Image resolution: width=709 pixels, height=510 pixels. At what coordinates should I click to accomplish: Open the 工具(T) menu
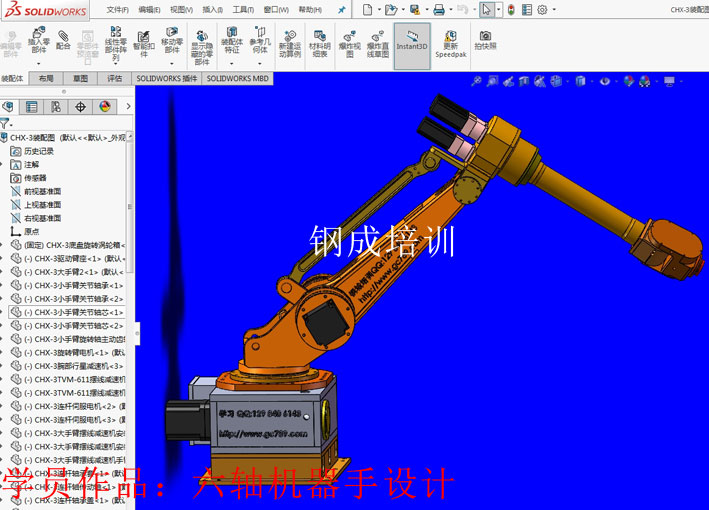pyautogui.click(x=243, y=9)
